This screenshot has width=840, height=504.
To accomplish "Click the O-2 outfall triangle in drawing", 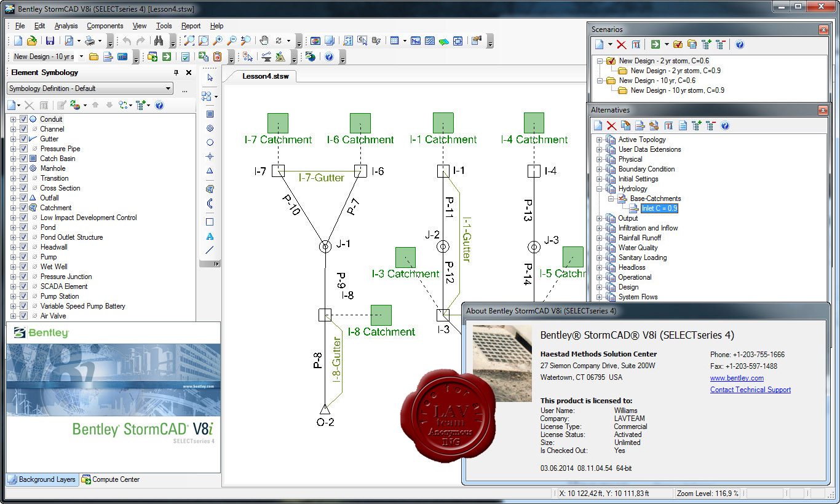I will point(325,409).
